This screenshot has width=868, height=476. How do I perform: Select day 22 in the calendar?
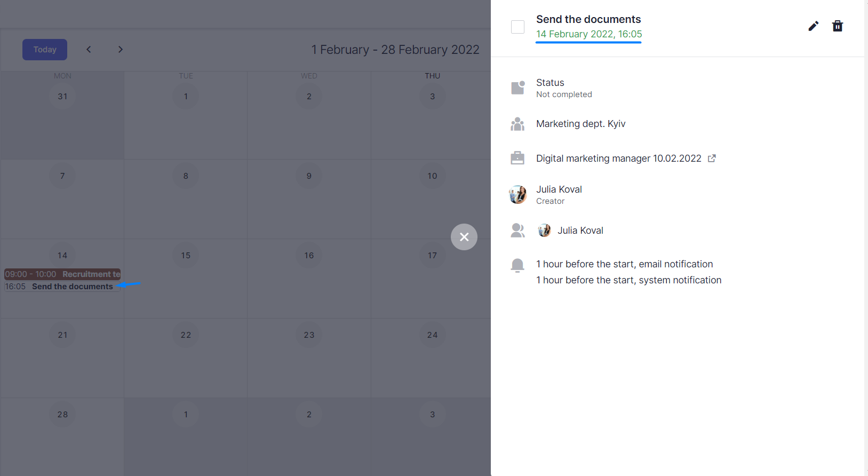pyautogui.click(x=186, y=335)
